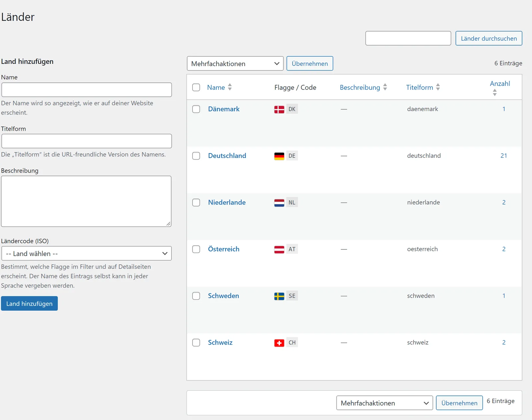Image resolution: width=532 pixels, height=420 pixels.
Task: Click the Länder durchsuchen button
Action: [x=489, y=38]
